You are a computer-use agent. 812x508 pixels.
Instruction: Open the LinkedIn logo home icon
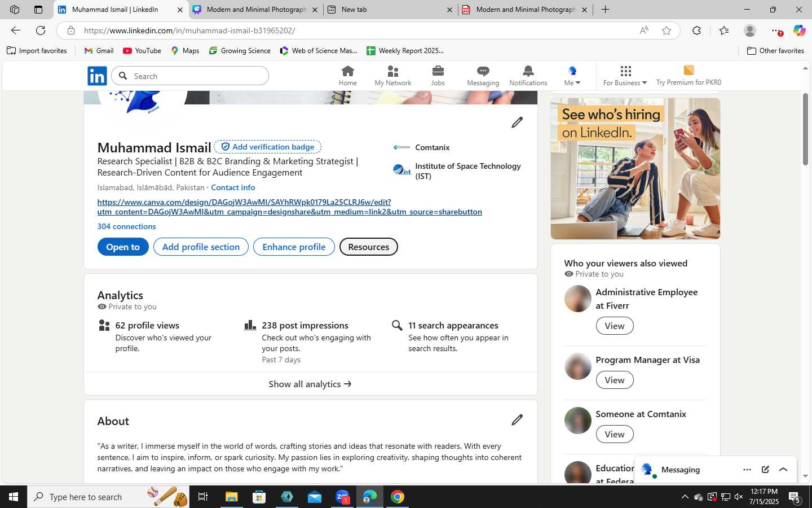point(97,76)
